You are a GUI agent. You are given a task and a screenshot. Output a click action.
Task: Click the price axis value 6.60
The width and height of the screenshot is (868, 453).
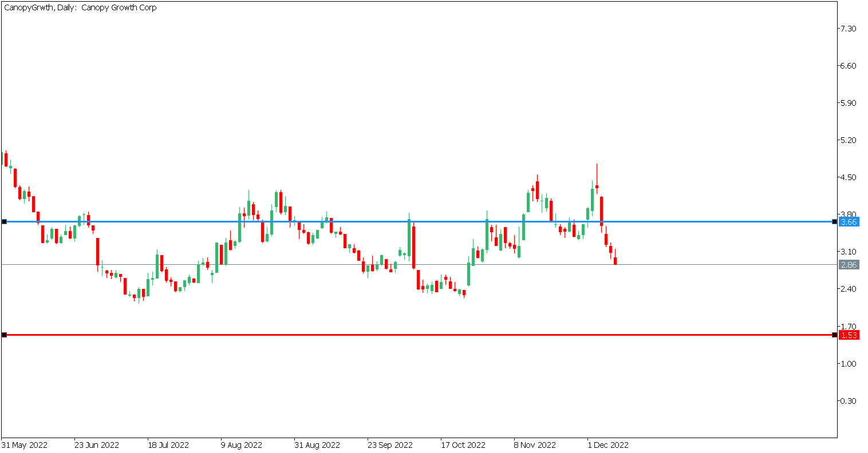[848, 66]
